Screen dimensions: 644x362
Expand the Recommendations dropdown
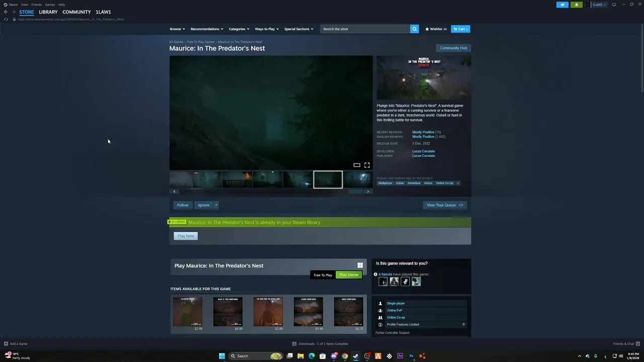click(207, 29)
